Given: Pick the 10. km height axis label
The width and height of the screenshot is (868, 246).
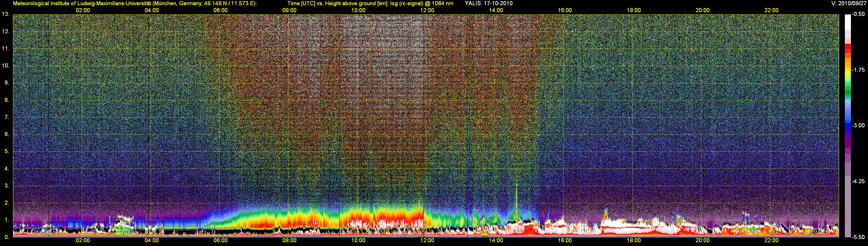Looking at the screenshot, I should click(5, 66).
